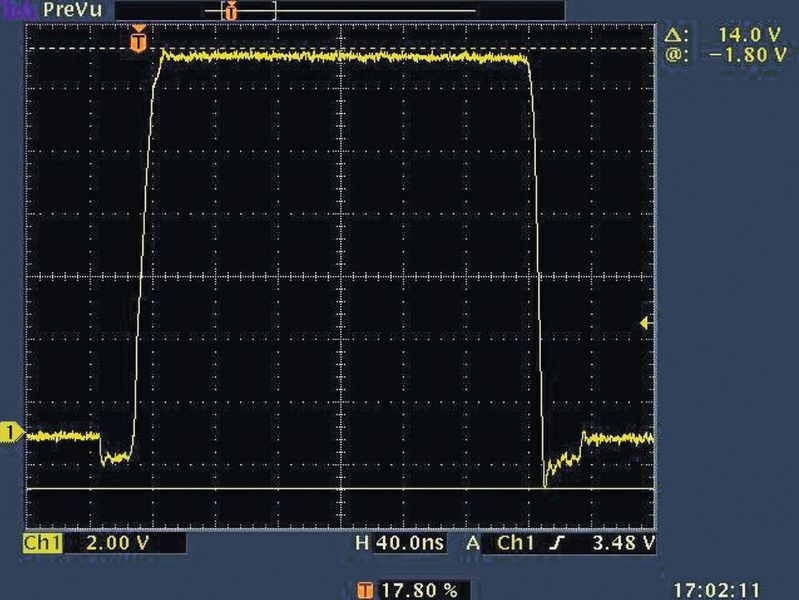The height and width of the screenshot is (600, 799).
Task: Click the Tek logo in the corner
Action: (18, 9)
